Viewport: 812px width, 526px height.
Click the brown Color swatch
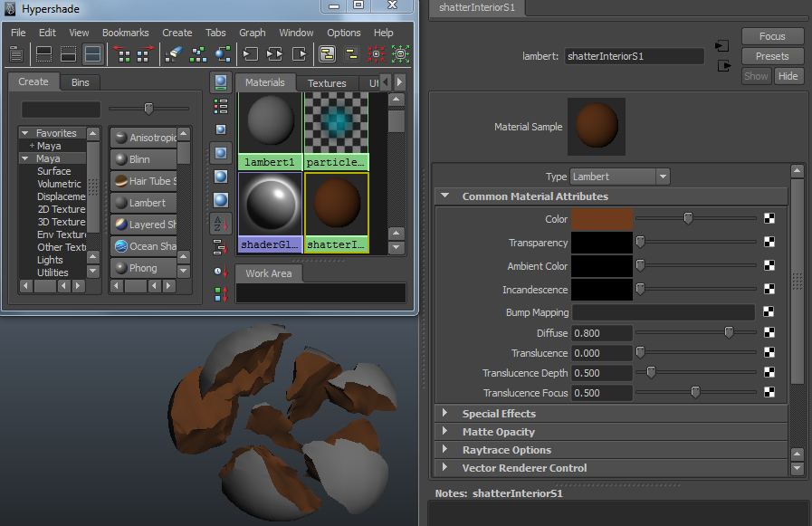(602, 218)
